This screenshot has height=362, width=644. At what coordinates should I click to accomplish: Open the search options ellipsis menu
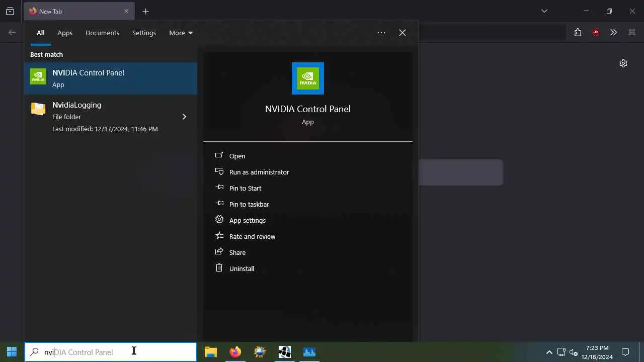pos(381,33)
